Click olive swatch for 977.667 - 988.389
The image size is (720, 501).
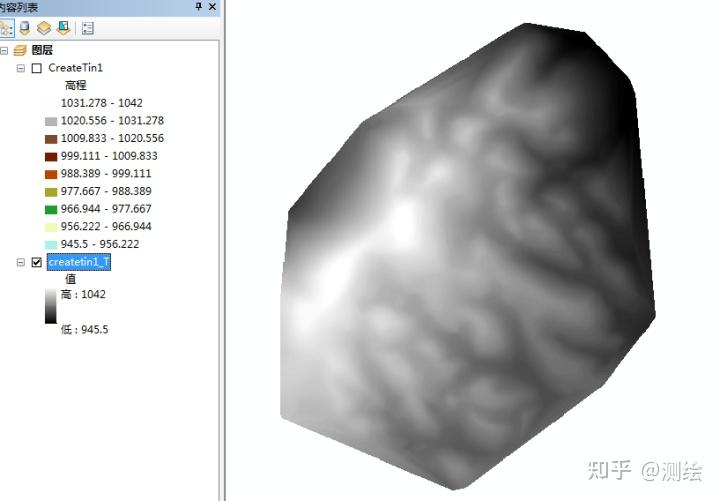point(51,192)
